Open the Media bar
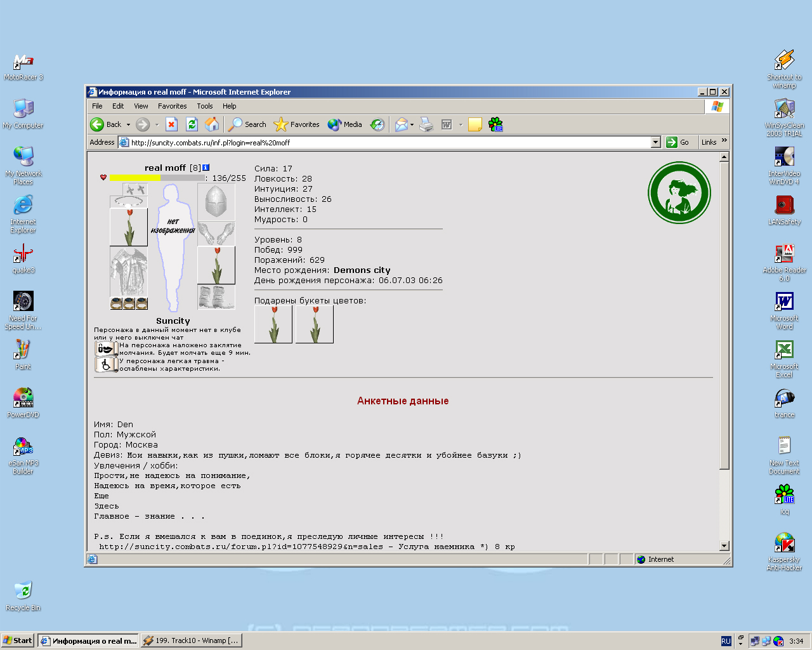Viewport: 812px width, 650px height. (345, 124)
